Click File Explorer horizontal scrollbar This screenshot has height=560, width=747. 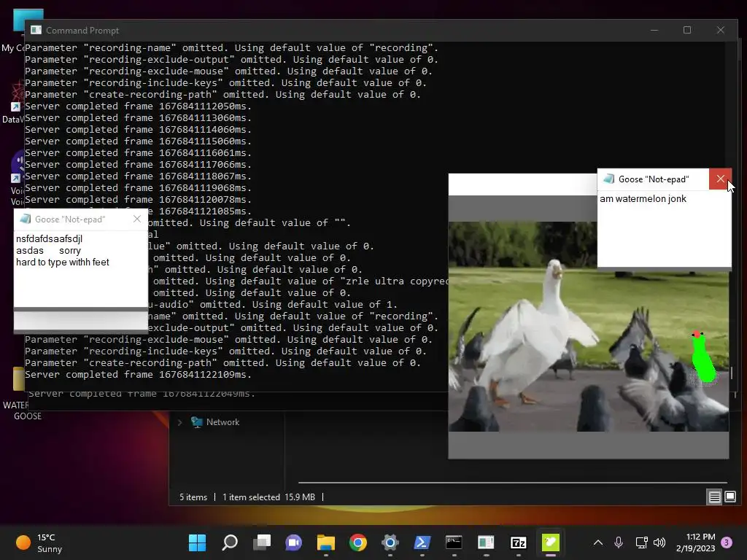[x=513, y=483]
